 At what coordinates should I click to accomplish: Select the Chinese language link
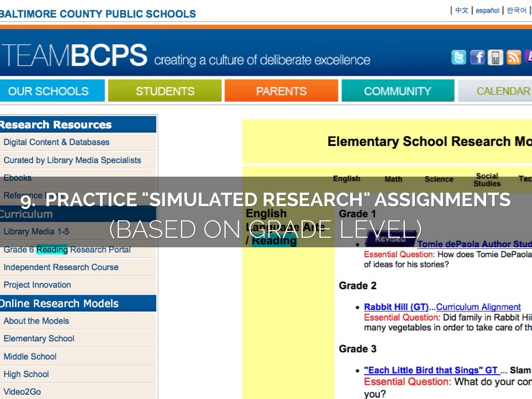click(462, 10)
